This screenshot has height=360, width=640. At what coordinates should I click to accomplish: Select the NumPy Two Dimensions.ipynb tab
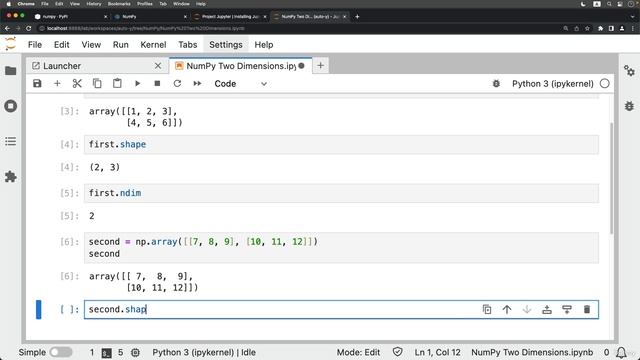241,66
